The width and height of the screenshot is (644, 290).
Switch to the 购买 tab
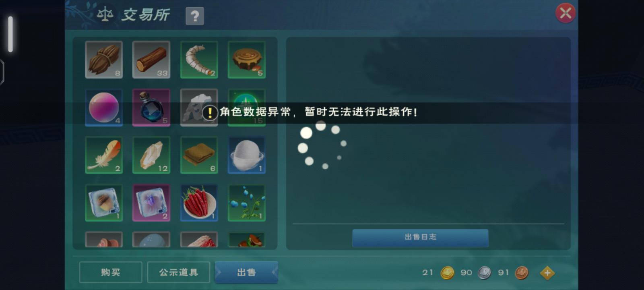click(x=111, y=272)
